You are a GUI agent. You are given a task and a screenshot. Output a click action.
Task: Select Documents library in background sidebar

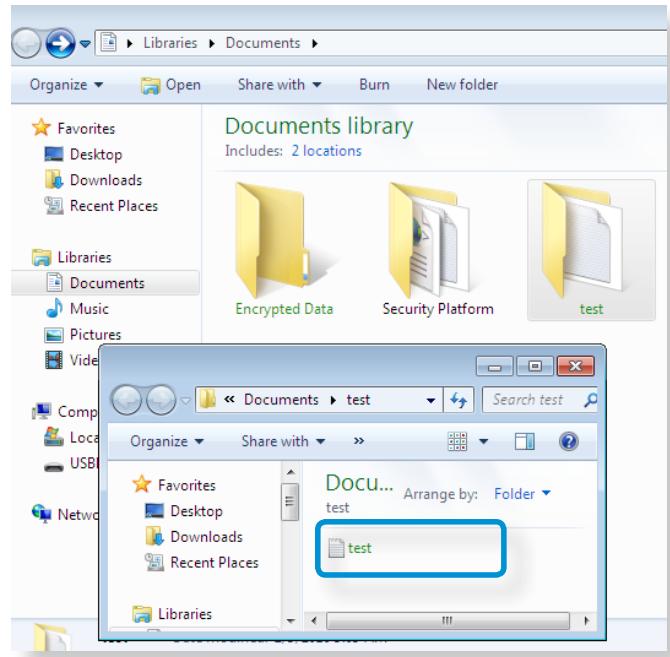coord(106,283)
